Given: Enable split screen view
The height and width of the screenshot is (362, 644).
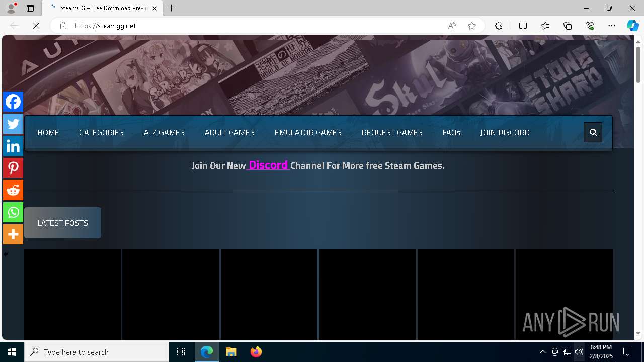Looking at the screenshot, I should coord(523,26).
